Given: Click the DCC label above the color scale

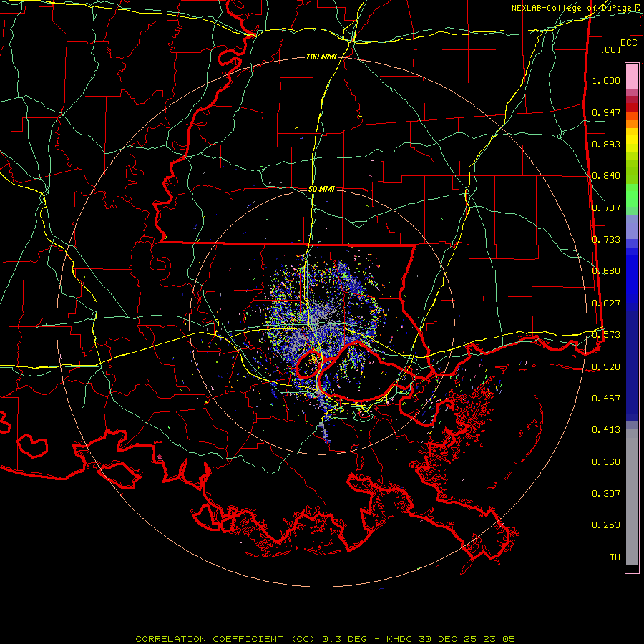Looking at the screenshot, I should 629,43.
